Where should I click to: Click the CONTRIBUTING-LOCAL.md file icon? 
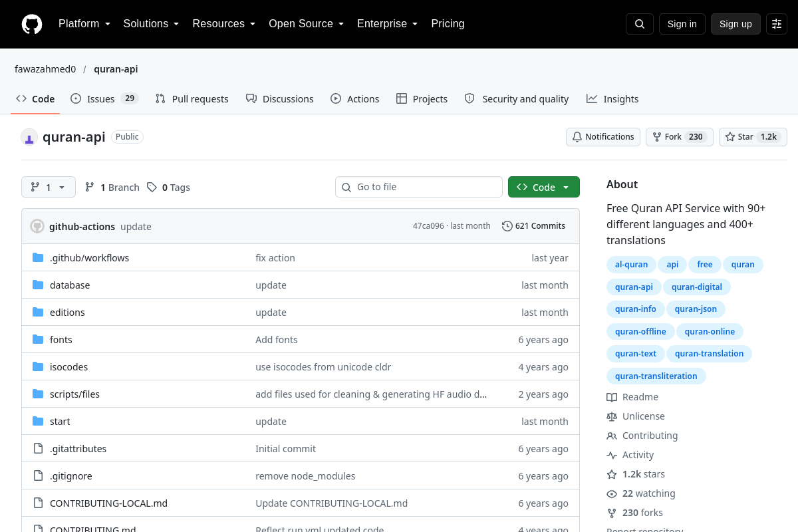pyautogui.click(x=38, y=503)
